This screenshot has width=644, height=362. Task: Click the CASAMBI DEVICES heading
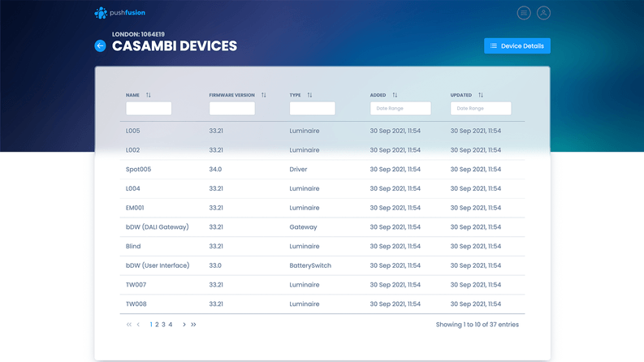[x=175, y=46]
